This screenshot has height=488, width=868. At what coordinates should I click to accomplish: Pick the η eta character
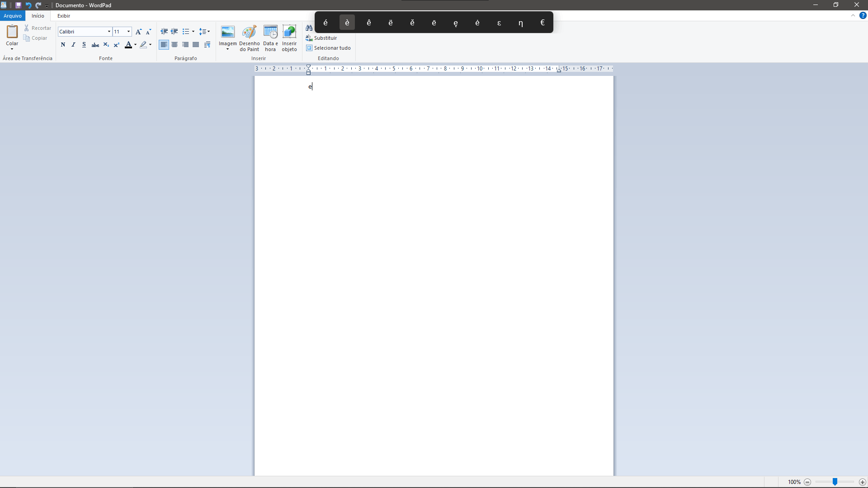pos(521,23)
